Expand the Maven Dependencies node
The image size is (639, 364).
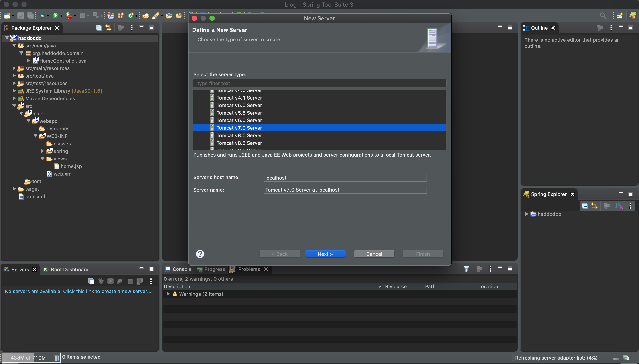click(x=14, y=98)
